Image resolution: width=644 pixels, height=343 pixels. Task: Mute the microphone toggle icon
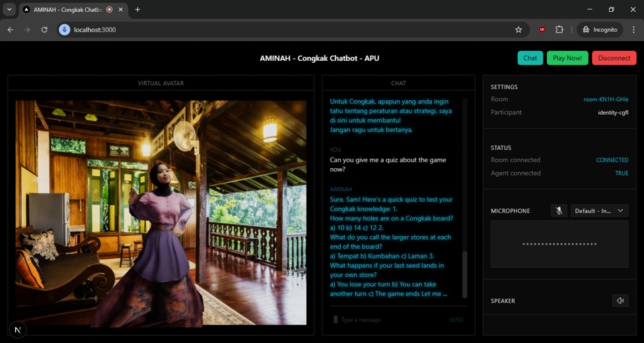click(559, 211)
